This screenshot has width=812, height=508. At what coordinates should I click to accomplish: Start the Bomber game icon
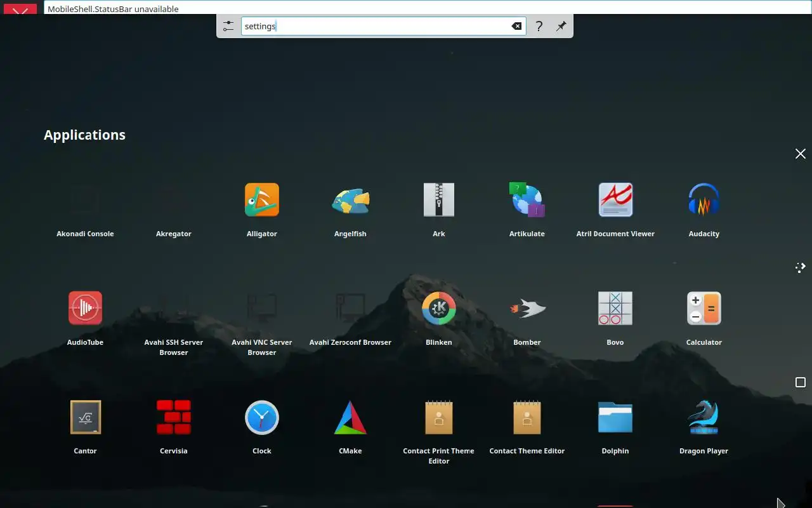[527, 308]
